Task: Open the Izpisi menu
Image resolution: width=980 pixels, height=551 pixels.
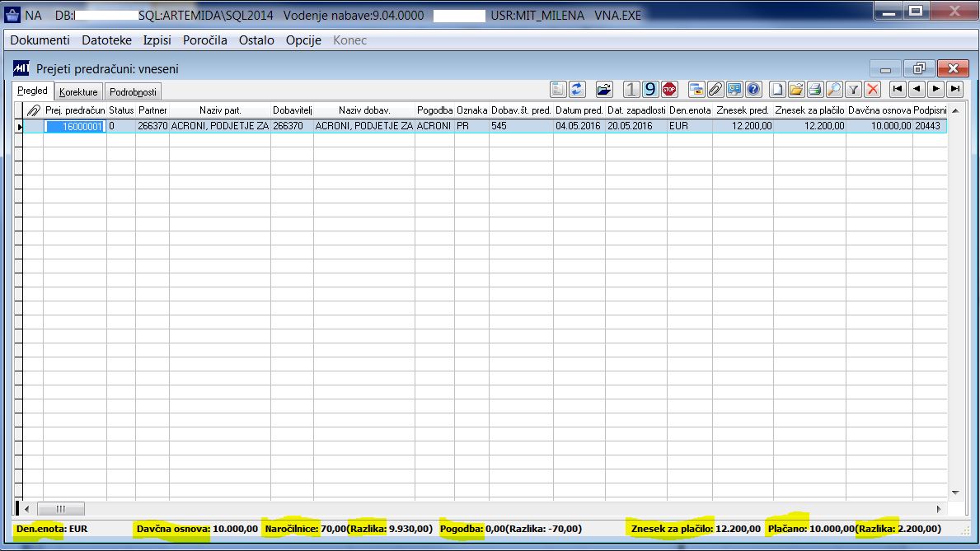Action: coord(157,40)
